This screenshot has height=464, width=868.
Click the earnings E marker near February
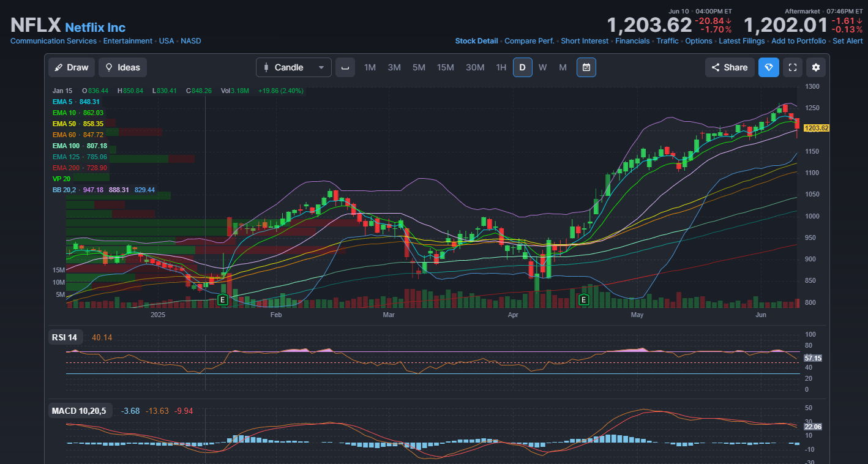222,299
